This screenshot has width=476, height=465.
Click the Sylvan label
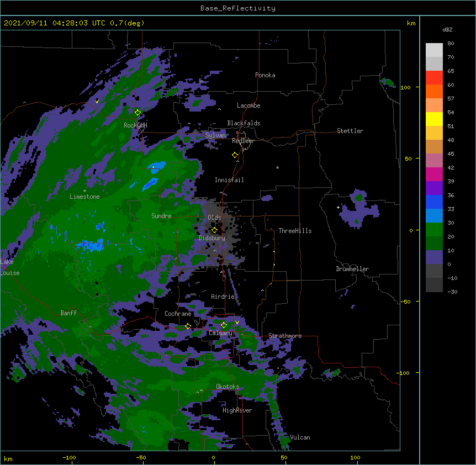point(215,135)
